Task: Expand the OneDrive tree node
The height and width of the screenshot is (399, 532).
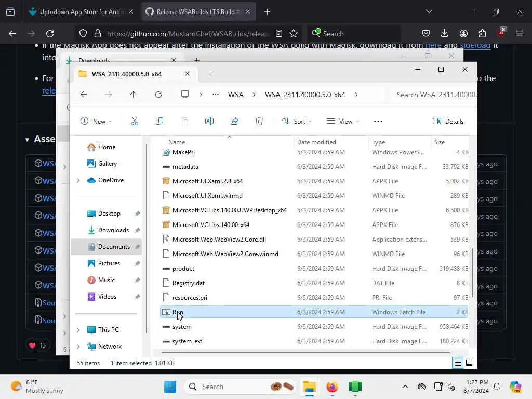Action: click(x=78, y=180)
